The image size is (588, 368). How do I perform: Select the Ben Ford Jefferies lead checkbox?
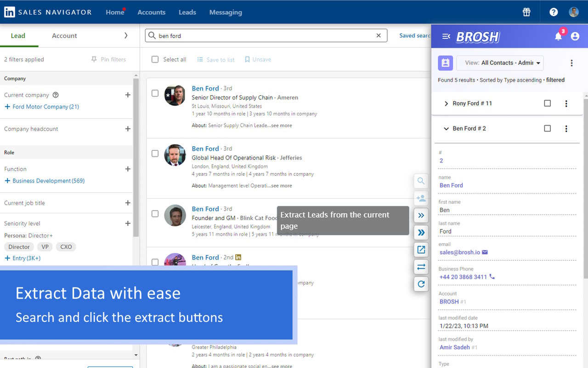click(155, 154)
